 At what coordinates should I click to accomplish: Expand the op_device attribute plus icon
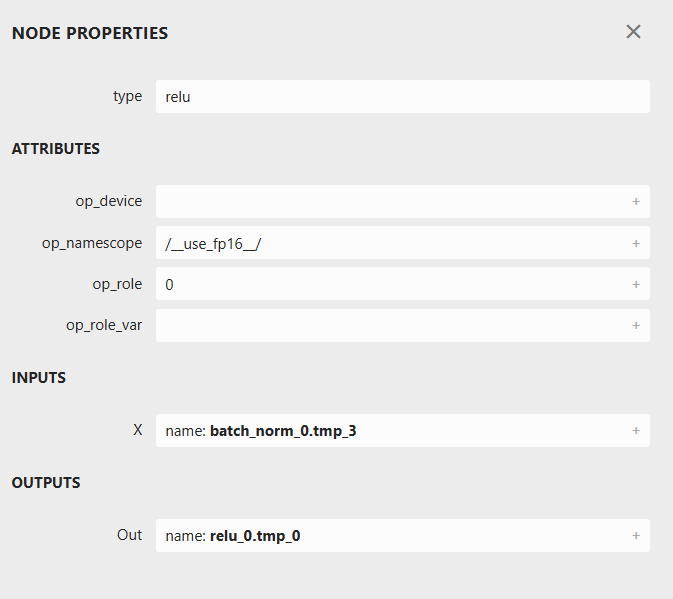636,201
